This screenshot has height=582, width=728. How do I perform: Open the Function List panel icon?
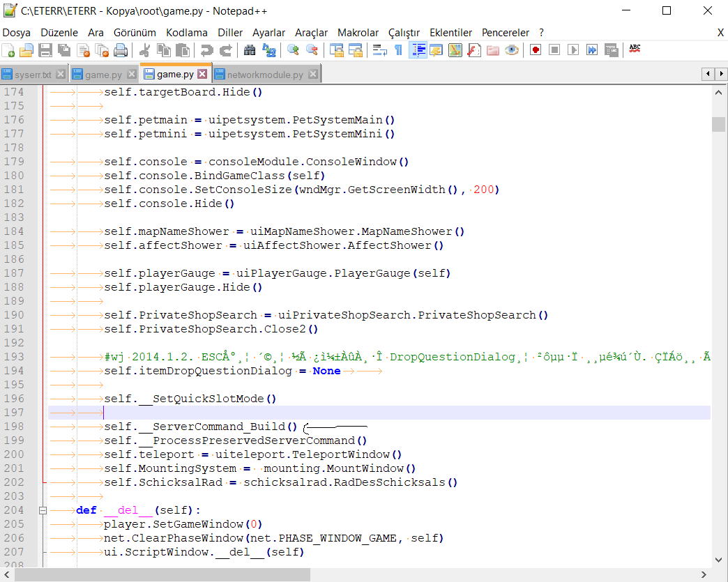(474, 50)
